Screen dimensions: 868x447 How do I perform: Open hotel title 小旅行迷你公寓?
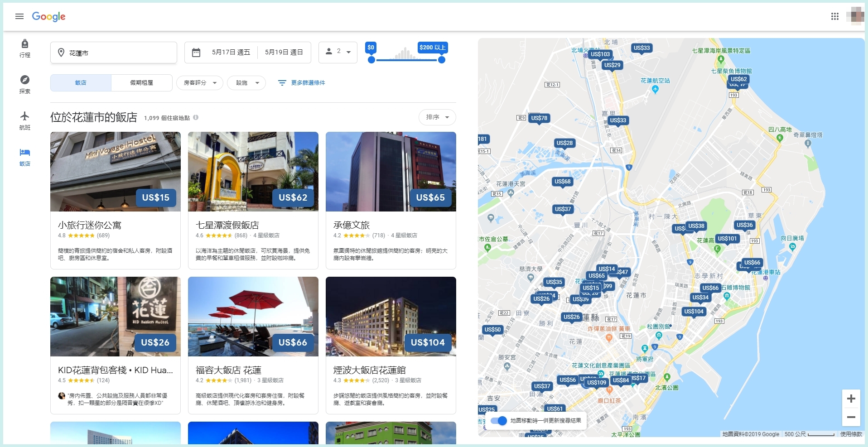click(90, 225)
